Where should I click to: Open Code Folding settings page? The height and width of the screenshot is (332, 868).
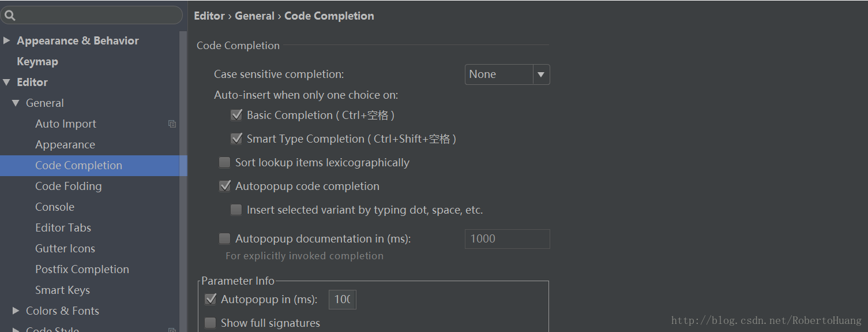68,186
